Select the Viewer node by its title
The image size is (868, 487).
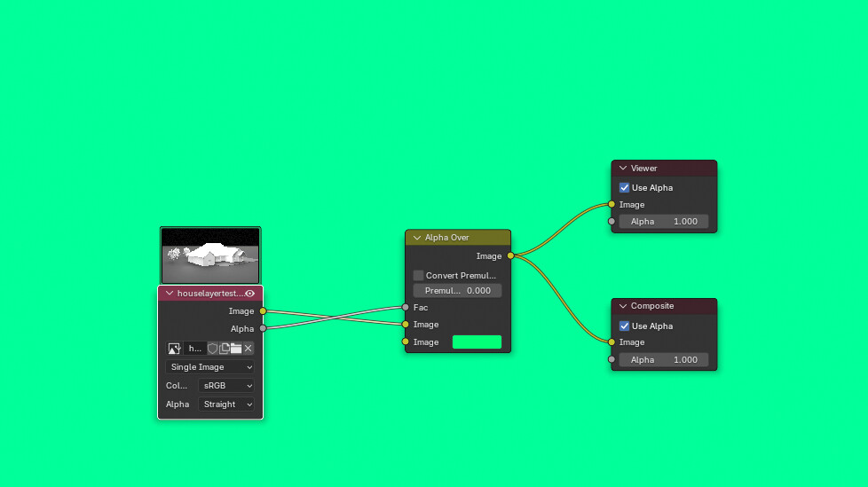pos(643,169)
